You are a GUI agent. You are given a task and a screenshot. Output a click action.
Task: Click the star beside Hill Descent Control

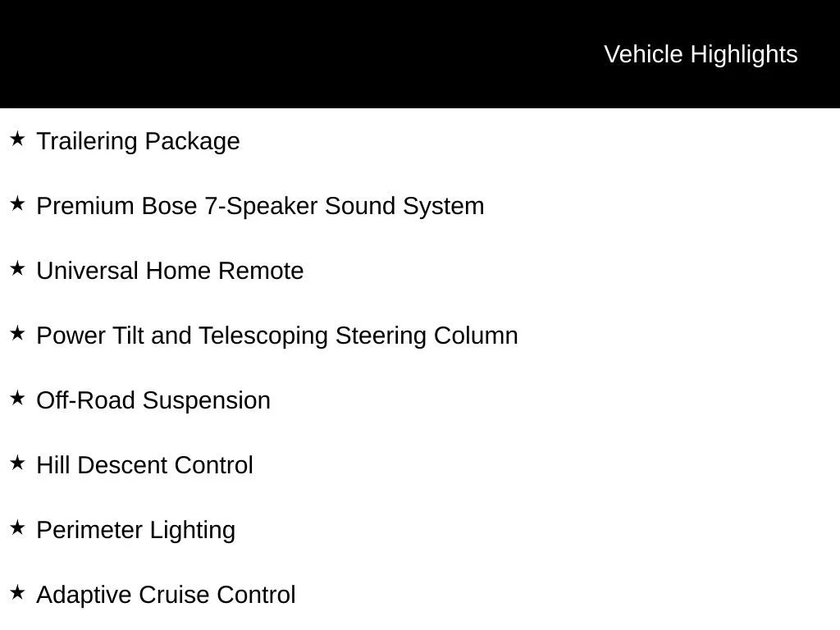pos(17,463)
